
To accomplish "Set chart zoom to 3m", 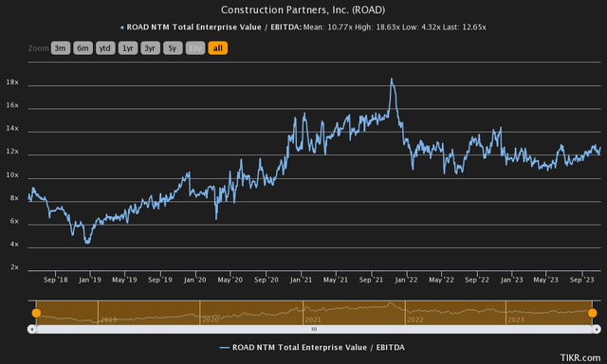I will pos(61,48).
